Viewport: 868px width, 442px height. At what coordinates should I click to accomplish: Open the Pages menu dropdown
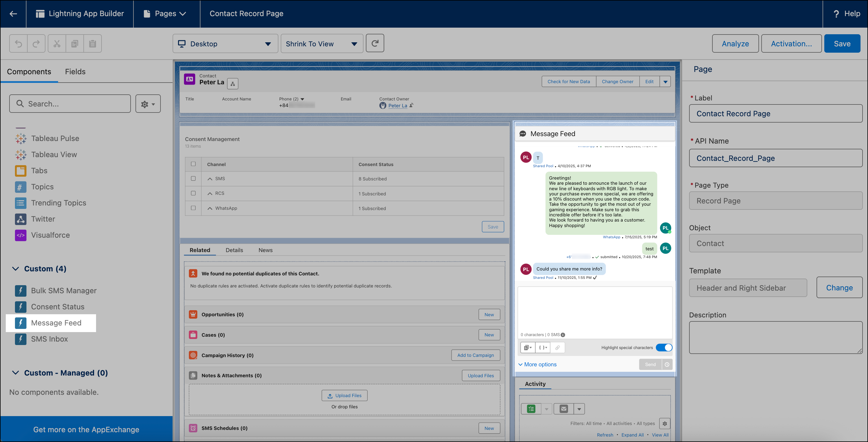click(x=165, y=14)
